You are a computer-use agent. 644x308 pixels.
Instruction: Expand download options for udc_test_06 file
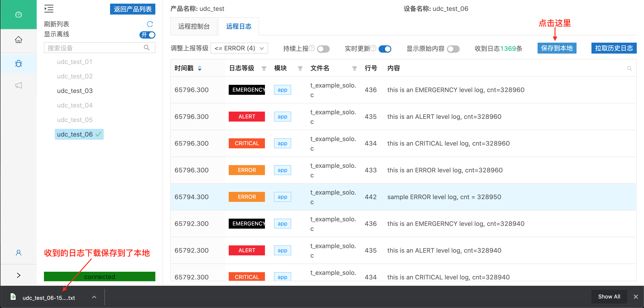pyautogui.click(x=94, y=297)
